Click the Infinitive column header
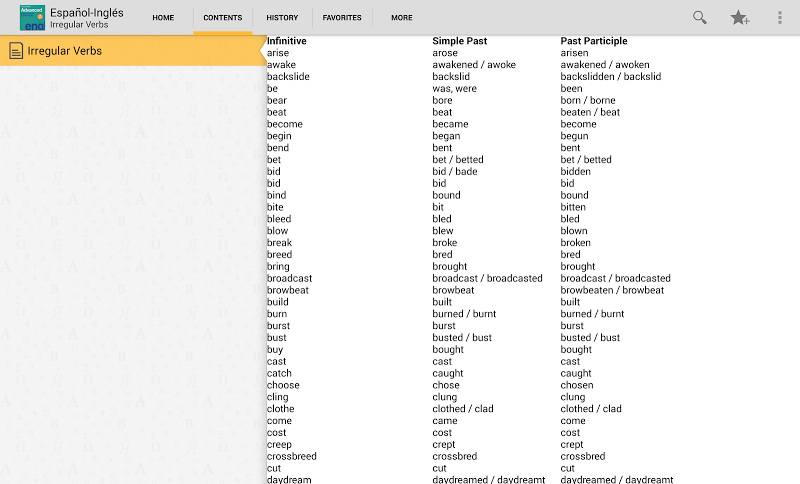Image resolution: width=800 pixels, height=484 pixels. click(287, 41)
